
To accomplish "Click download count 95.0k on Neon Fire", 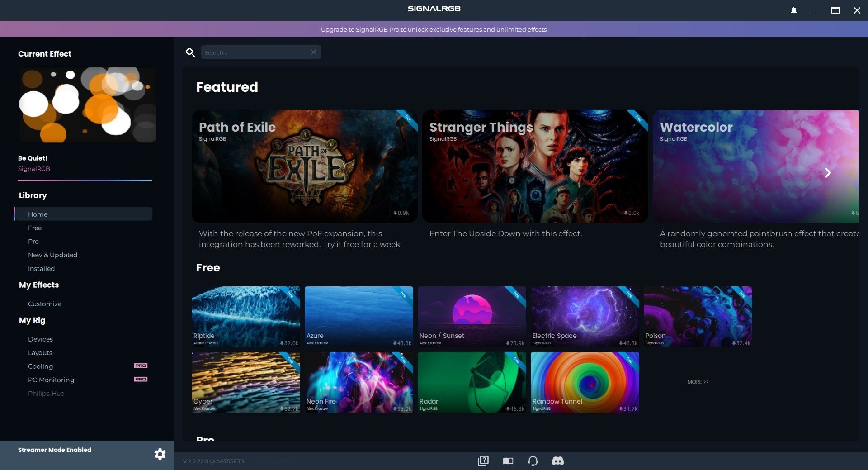I will 402,409.
